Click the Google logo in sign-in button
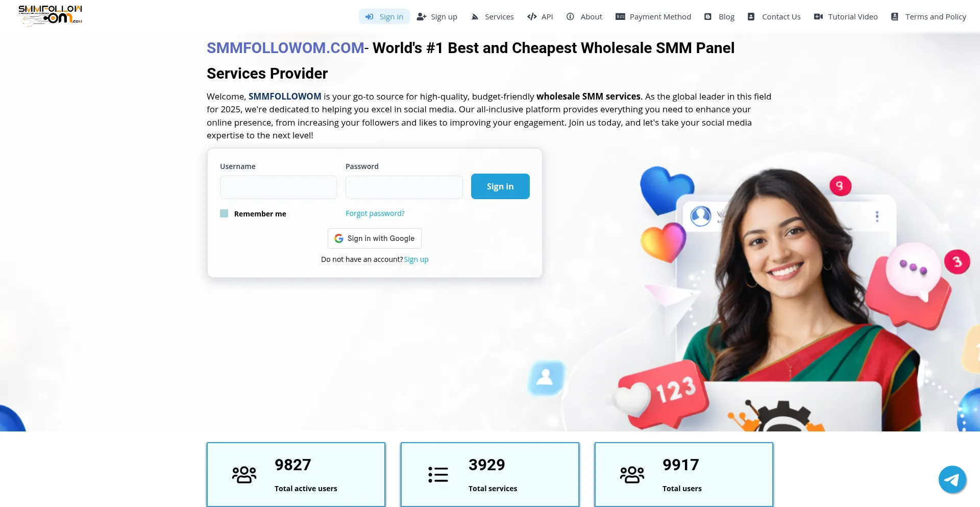The width and height of the screenshot is (980, 507). tap(339, 238)
